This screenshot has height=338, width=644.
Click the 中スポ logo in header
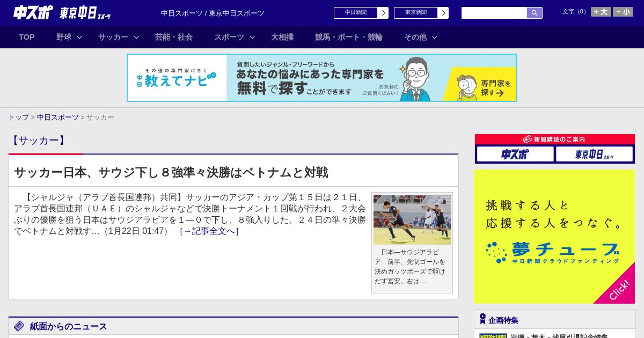point(33,12)
